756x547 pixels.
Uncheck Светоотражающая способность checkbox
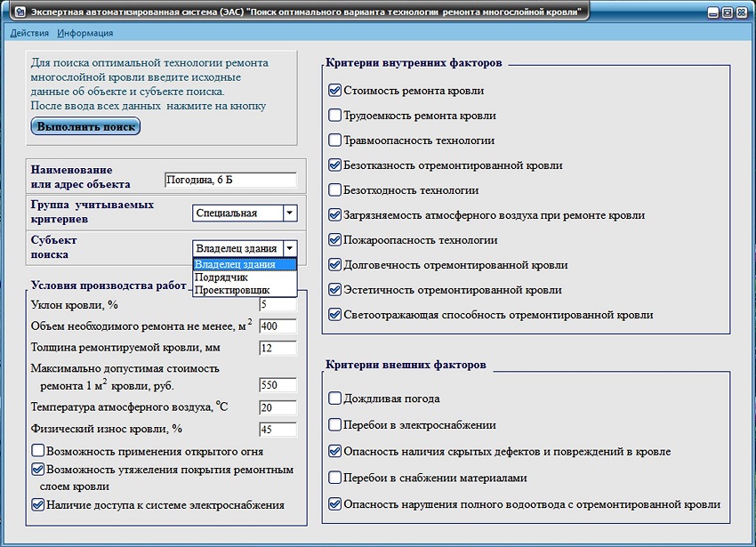[334, 315]
